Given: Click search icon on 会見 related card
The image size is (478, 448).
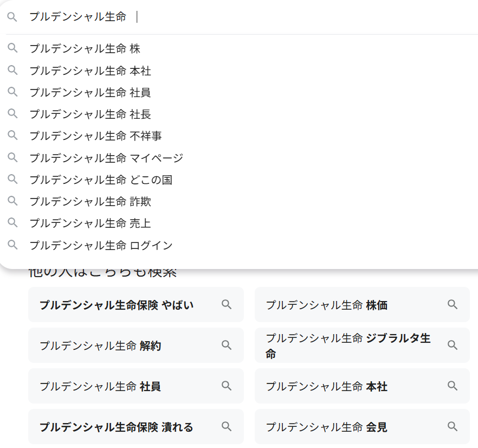Looking at the screenshot, I should pos(453,427).
